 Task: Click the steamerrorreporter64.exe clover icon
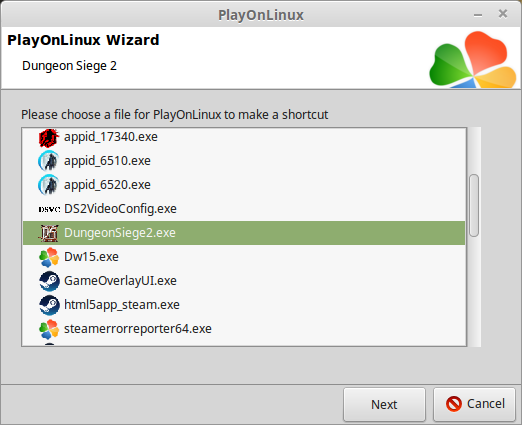coord(49,329)
